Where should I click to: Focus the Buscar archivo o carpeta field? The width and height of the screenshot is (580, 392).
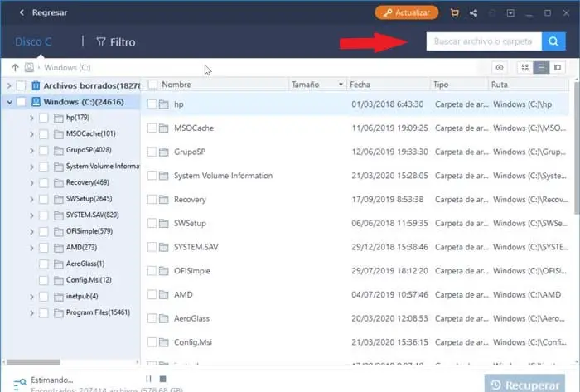[484, 41]
